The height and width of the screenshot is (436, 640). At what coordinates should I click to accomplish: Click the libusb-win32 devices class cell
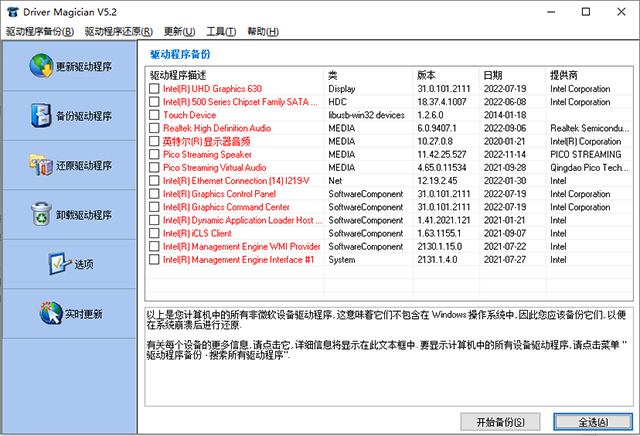(367, 115)
